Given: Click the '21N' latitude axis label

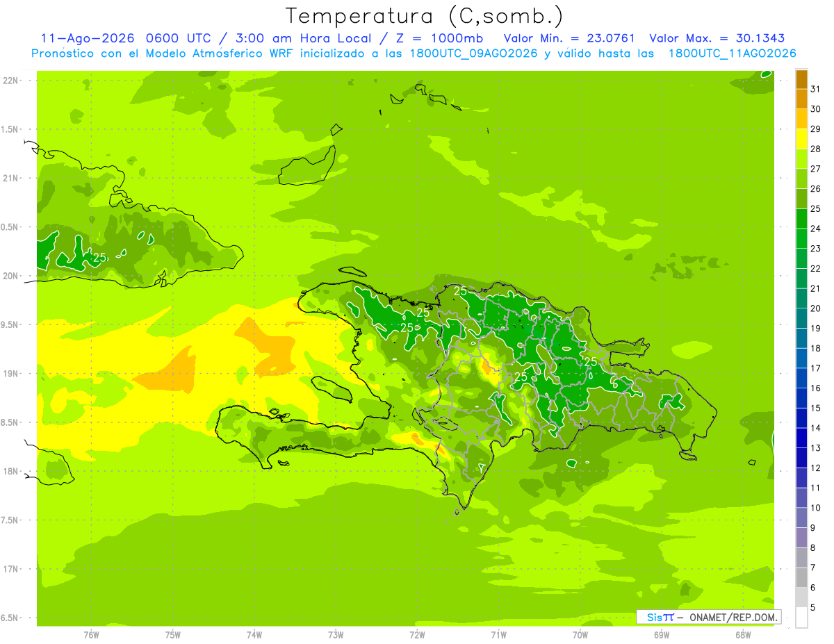Looking at the screenshot, I should 10,178.
